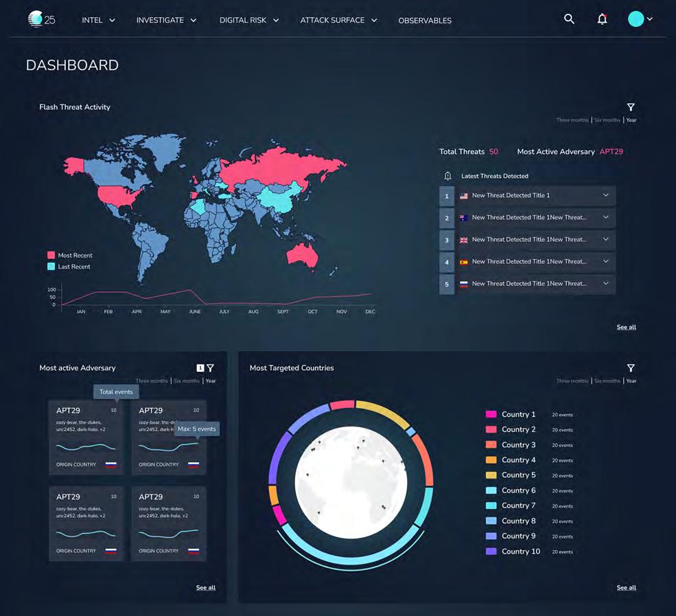Open Flash Threat Activity filter icon
Image resolution: width=676 pixels, height=616 pixels.
[631, 107]
